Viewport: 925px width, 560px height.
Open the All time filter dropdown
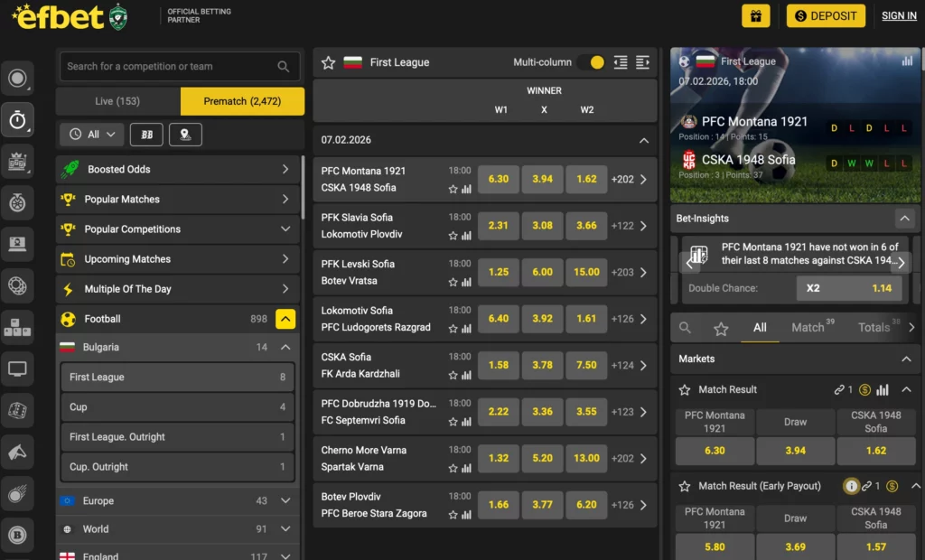92,135
